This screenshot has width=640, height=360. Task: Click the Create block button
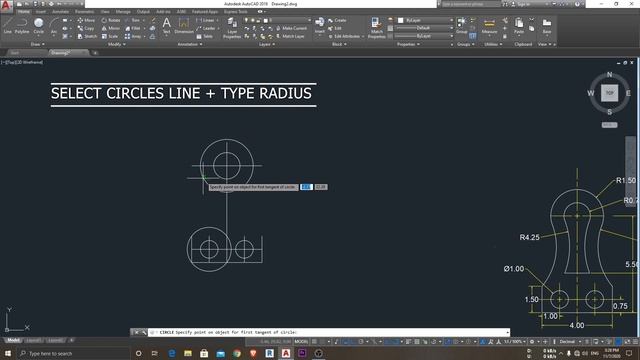click(x=337, y=20)
